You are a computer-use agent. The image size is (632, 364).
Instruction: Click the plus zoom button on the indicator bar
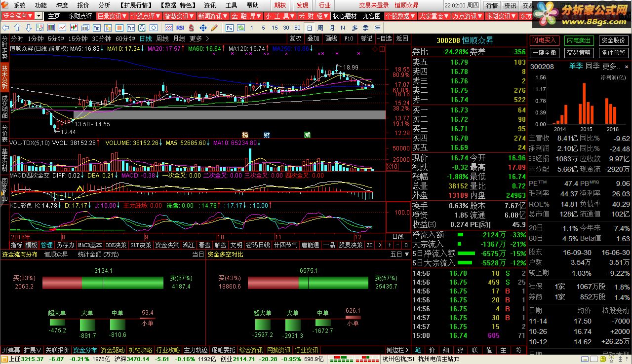390,245
